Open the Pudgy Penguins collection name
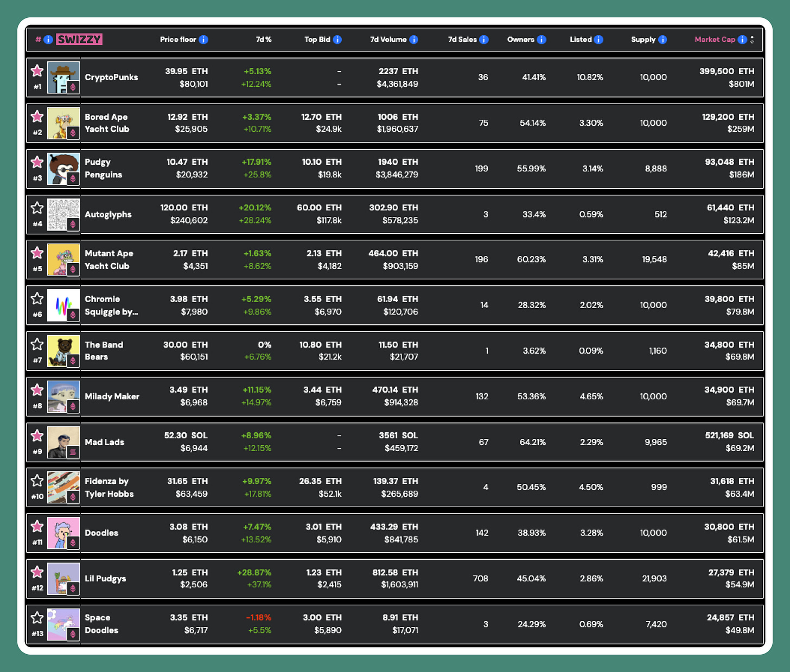This screenshot has height=672, width=790. 103,169
